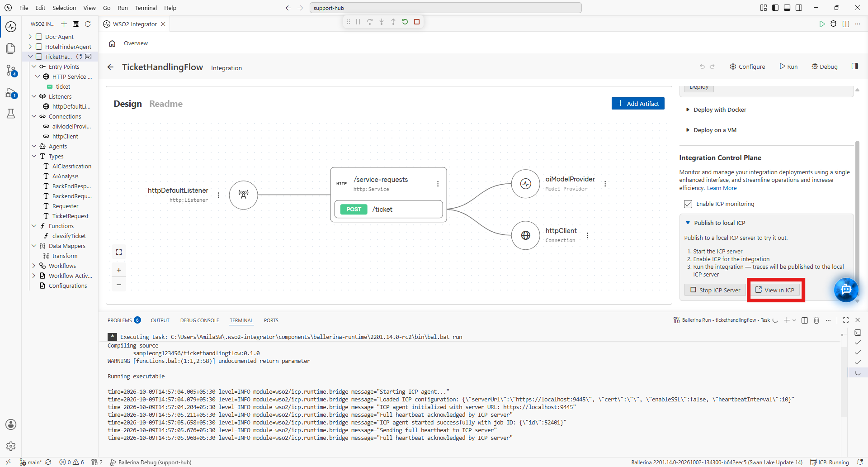
Task: Click the support-hub command search field
Action: click(x=445, y=8)
